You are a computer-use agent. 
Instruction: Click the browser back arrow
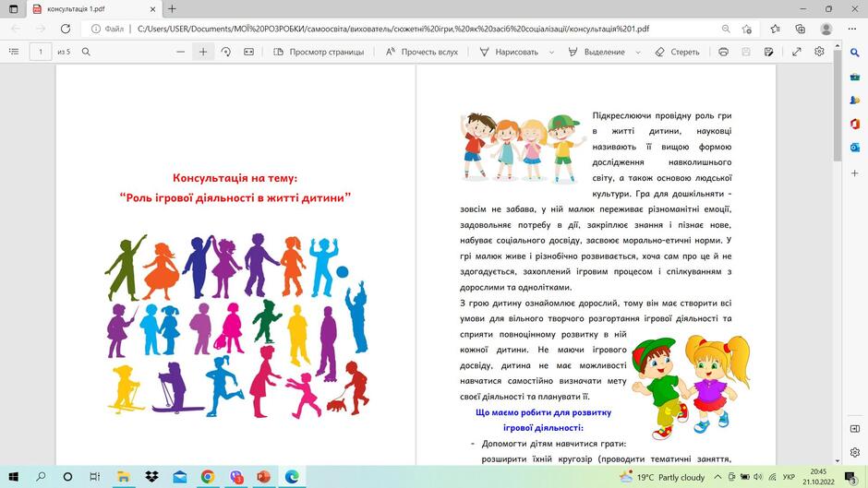tap(16, 29)
